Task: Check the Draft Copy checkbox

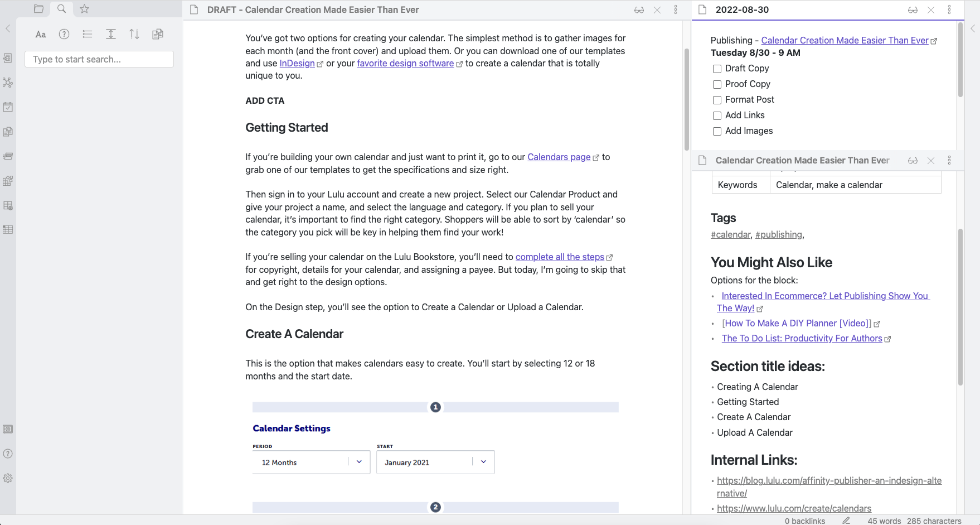Action: coord(717,69)
